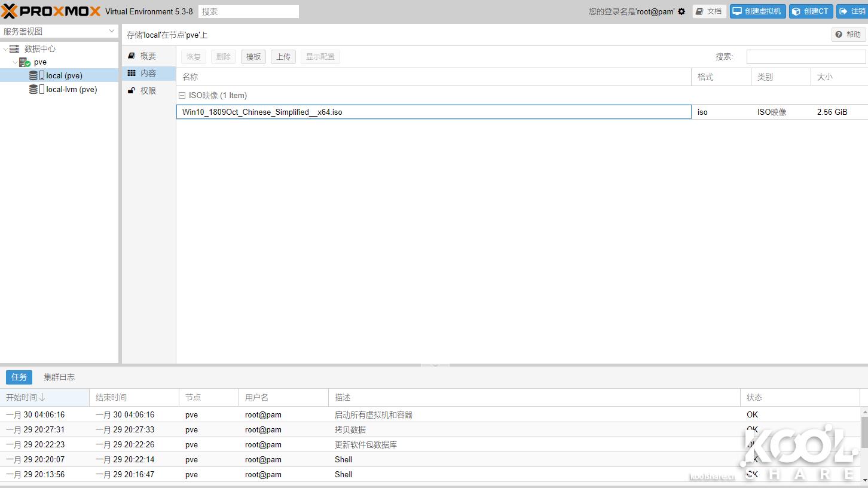Image resolution: width=868 pixels, height=488 pixels.
Task: Click the pve node server icon
Action: [25, 62]
